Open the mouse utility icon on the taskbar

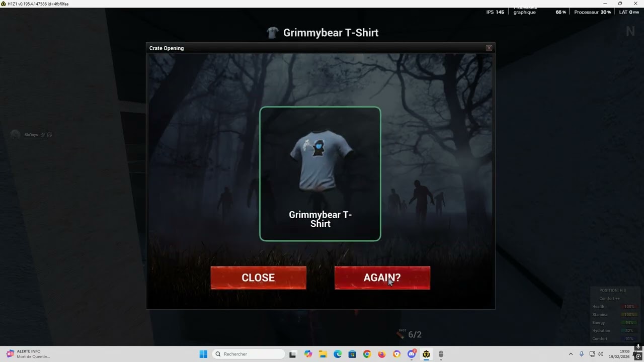pos(441,354)
